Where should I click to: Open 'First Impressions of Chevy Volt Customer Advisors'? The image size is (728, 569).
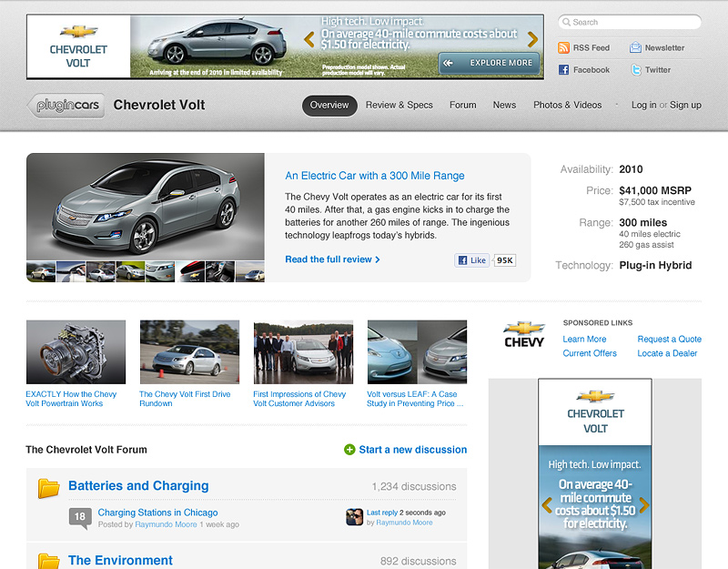coord(299,399)
